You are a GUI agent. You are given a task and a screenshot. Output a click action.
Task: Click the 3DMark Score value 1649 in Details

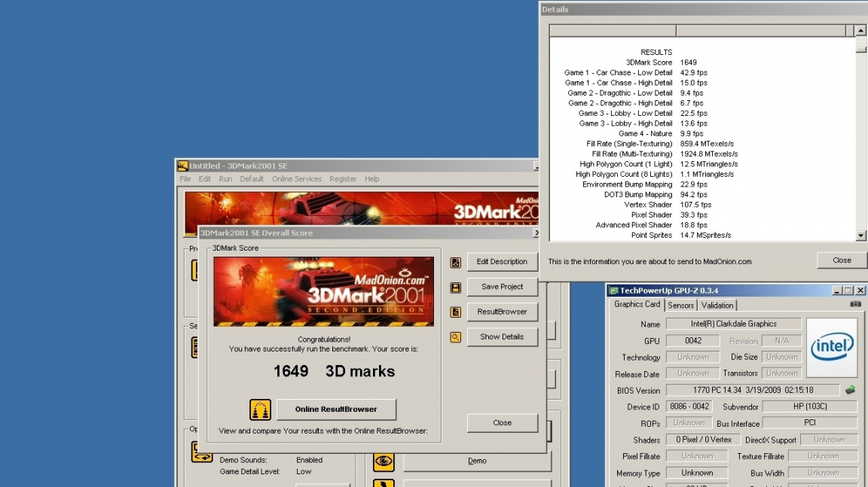(x=688, y=62)
